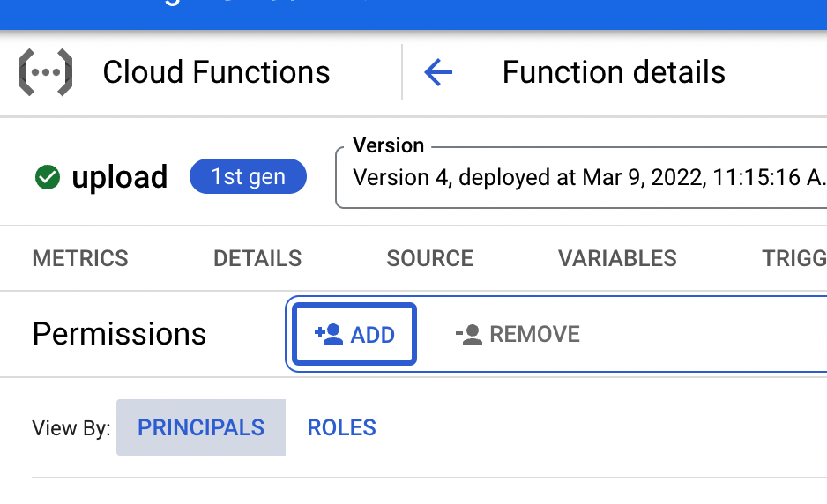This screenshot has width=827, height=504.
Task: View permissions by PRINCIPALS
Action: point(201,427)
